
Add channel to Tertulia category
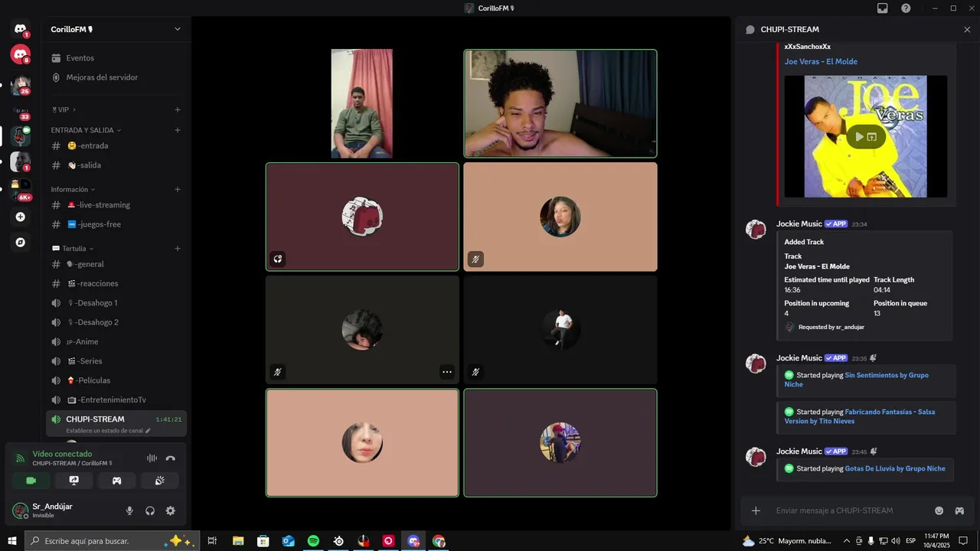coord(178,249)
